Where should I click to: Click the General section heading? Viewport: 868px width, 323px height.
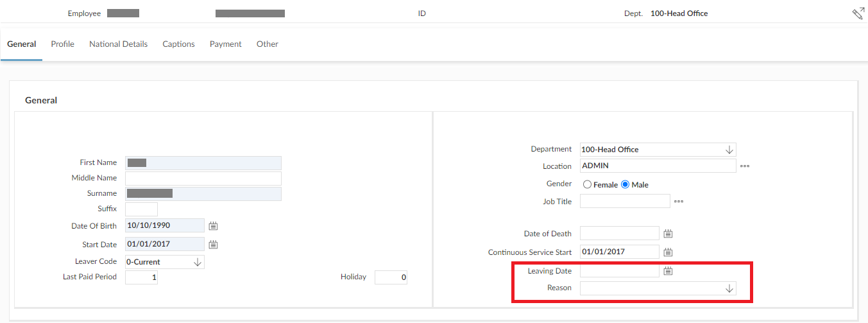(x=41, y=101)
